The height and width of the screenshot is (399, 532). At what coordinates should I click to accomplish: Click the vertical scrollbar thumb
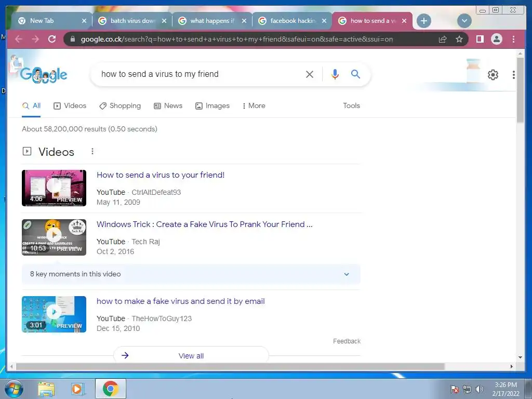pos(520,90)
